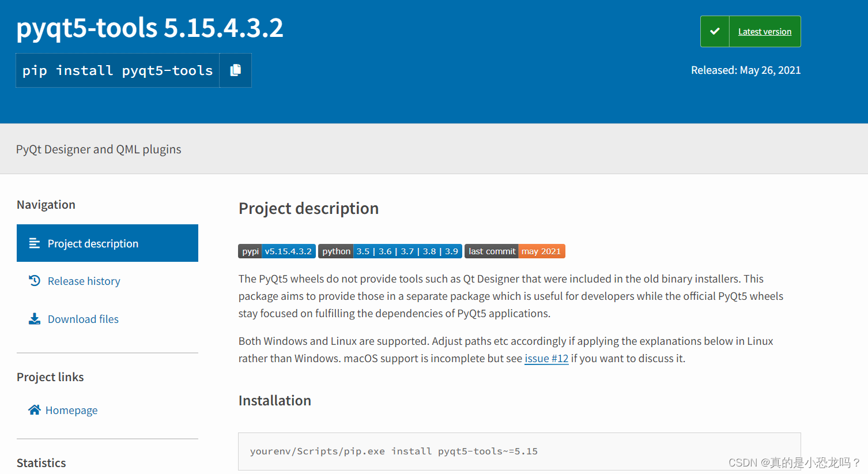Copy the pip install command to clipboard
Screen dimensions: 868x474
click(235, 70)
